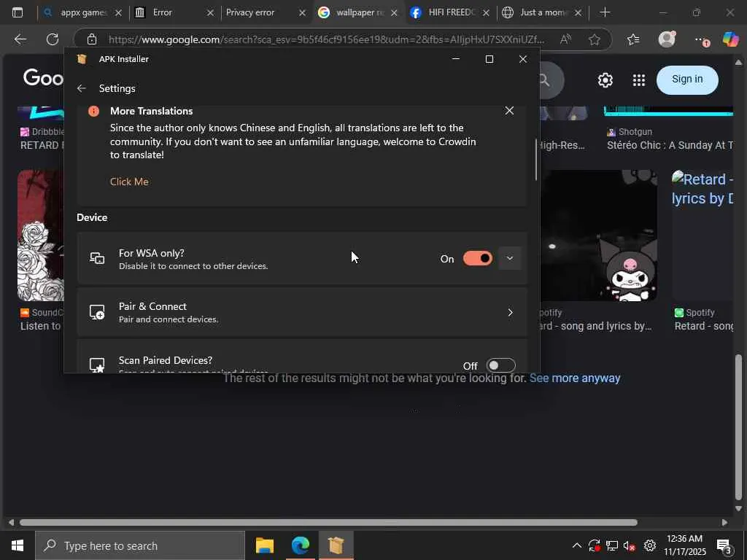Open the Edge profile avatar
The image size is (747, 560).
667,39
